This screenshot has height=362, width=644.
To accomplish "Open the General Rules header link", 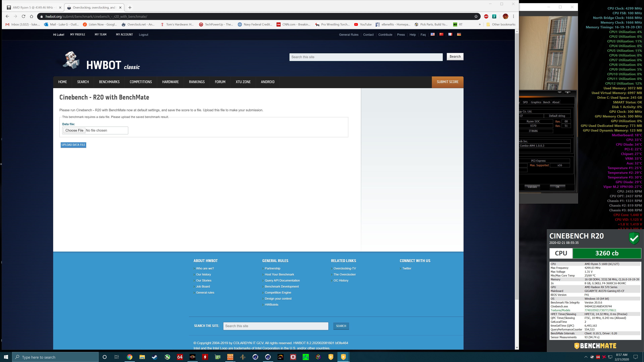I will click(x=348, y=35).
